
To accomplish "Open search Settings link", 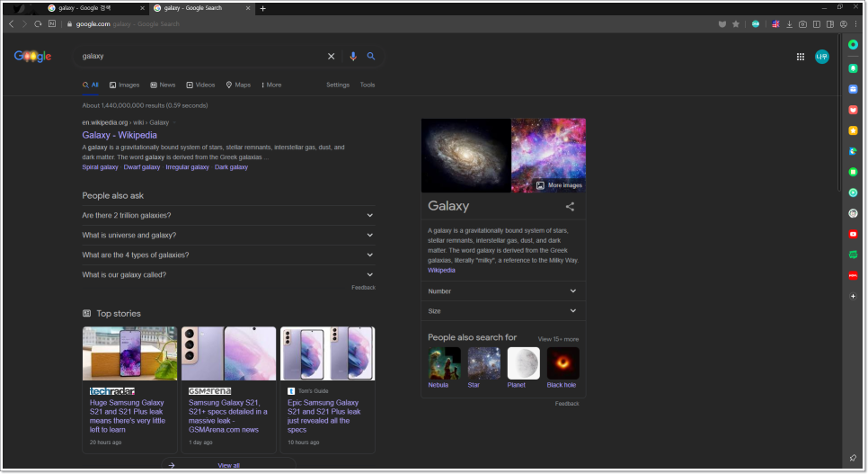I will tap(338, 85).
